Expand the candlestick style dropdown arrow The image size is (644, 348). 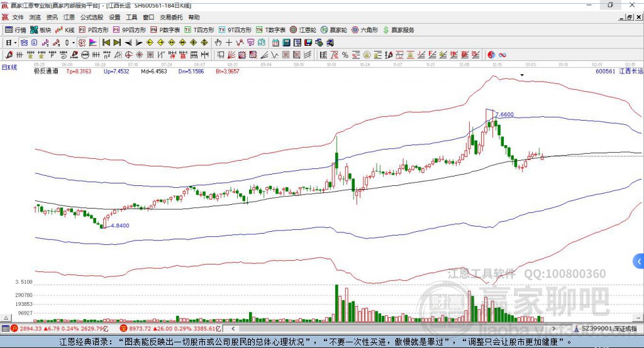coord(74,43)
